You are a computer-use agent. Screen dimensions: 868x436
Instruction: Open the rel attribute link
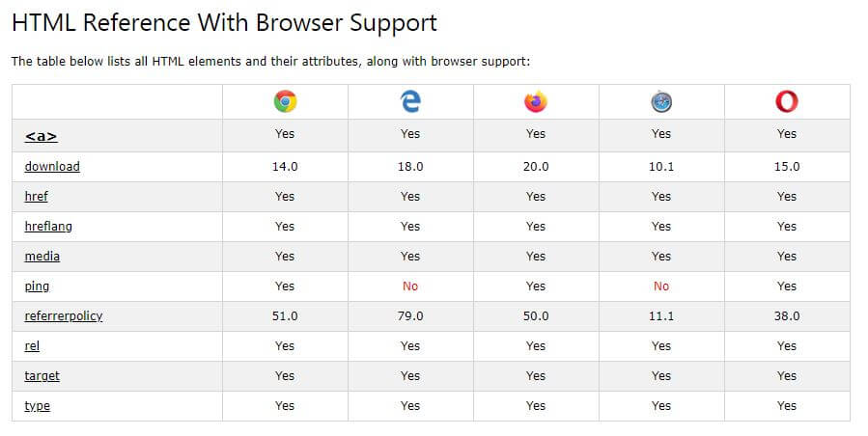[32, 346]
